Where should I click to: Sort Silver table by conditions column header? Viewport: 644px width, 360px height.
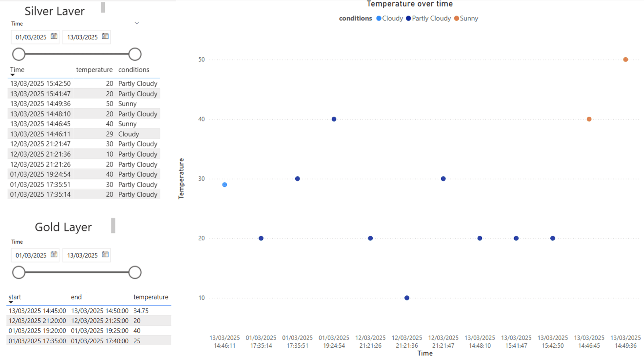pos(134,70)
